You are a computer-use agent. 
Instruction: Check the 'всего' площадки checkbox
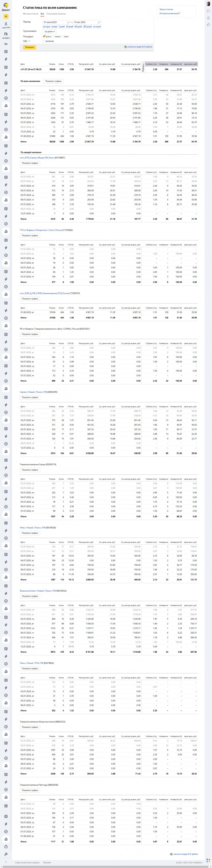[x=44, y=36]
